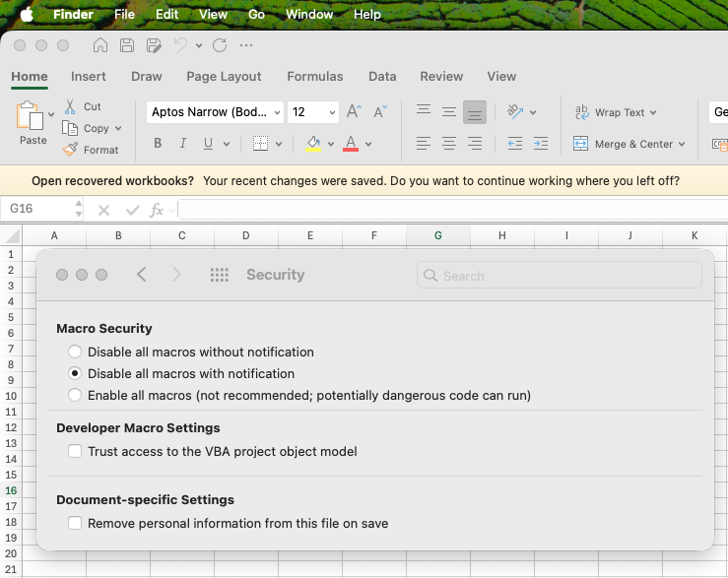
Task: Click the Name Box showing G16
Action: (x=41, y=209)
